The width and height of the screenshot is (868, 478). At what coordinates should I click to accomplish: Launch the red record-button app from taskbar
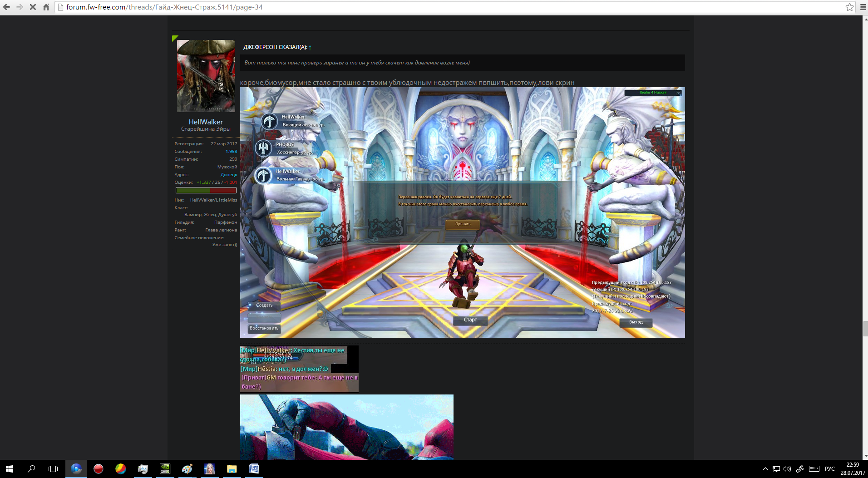98,469
